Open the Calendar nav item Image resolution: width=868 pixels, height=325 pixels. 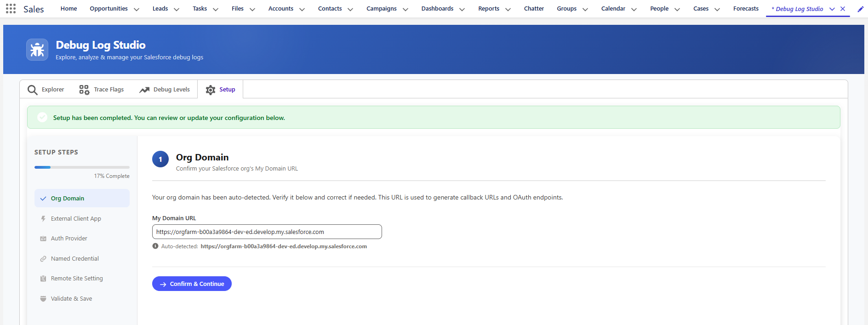click(613, 9)
